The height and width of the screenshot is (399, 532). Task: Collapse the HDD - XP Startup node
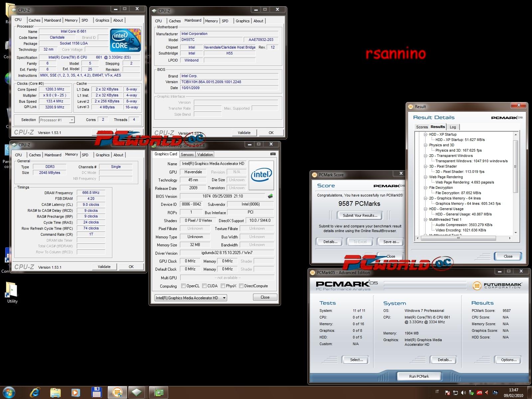[x=425, y=134]
